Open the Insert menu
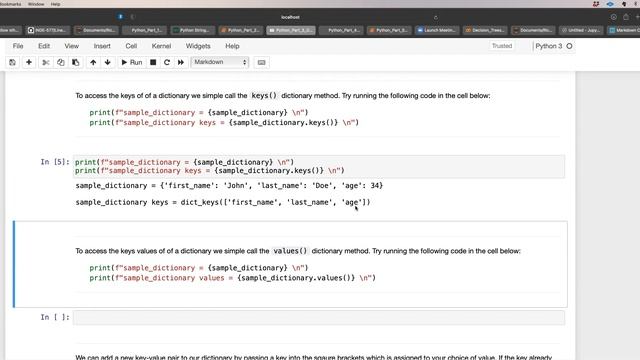 click(x=102, y=46)
